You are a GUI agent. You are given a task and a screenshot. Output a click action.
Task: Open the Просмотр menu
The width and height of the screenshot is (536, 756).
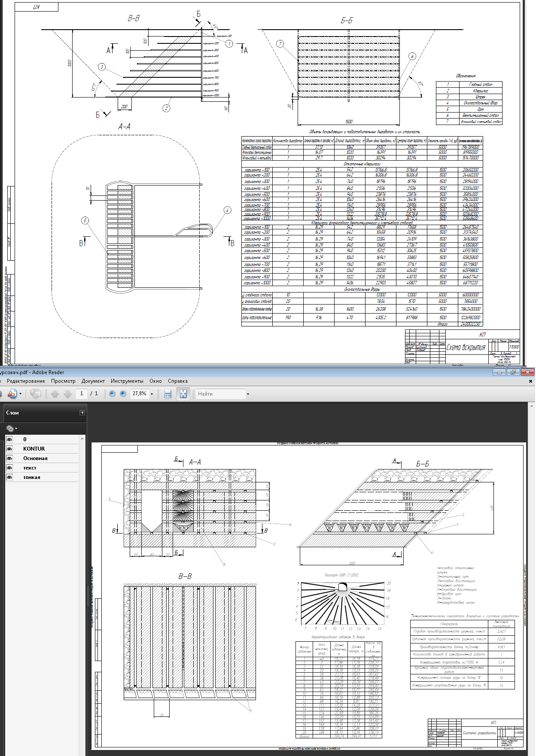[x=63, y=381]
